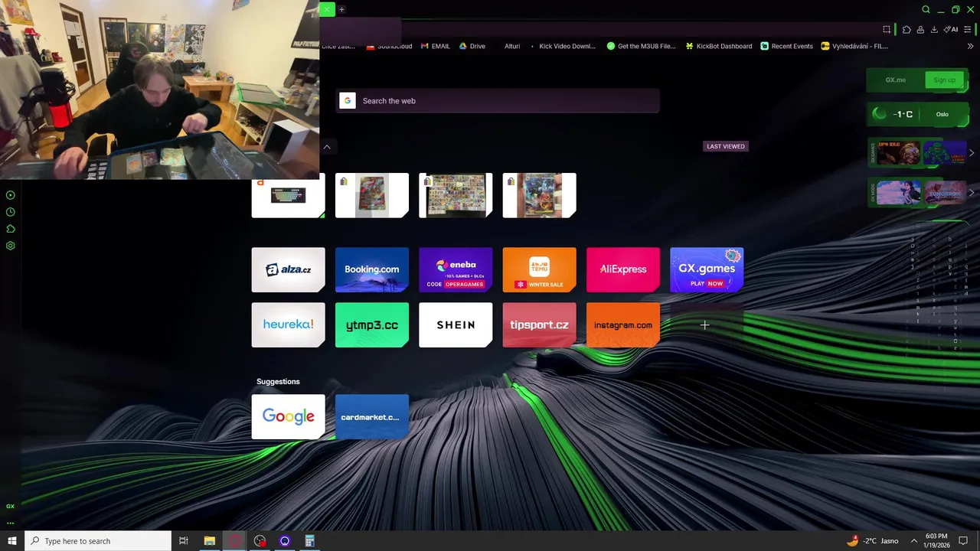Show next GX Mods with arrow
The image size is (980, 551).
(972, 192)
